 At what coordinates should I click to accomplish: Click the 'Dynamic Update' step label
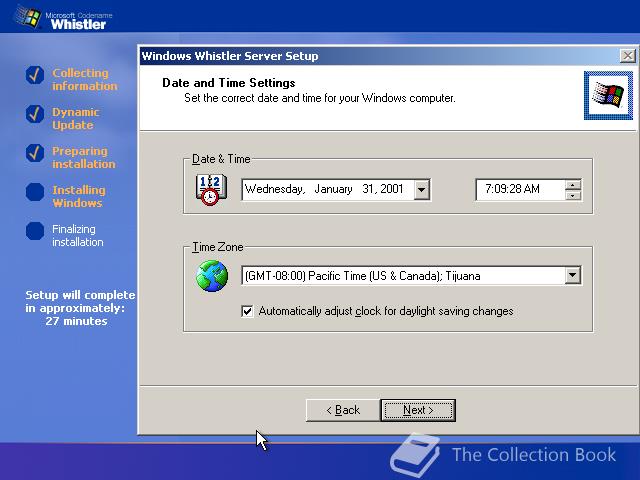(76, 118)
